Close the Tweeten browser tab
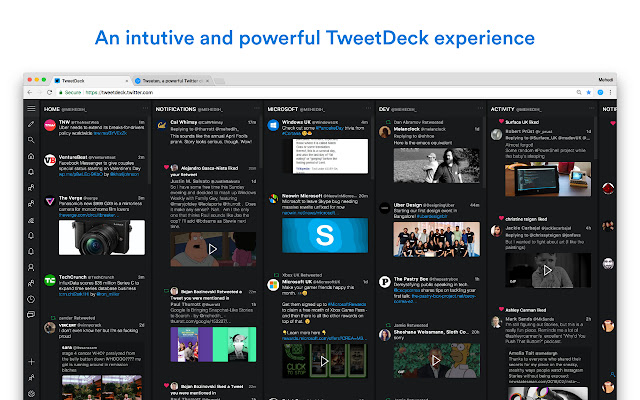640x400 pixels. tap(207, 81)
